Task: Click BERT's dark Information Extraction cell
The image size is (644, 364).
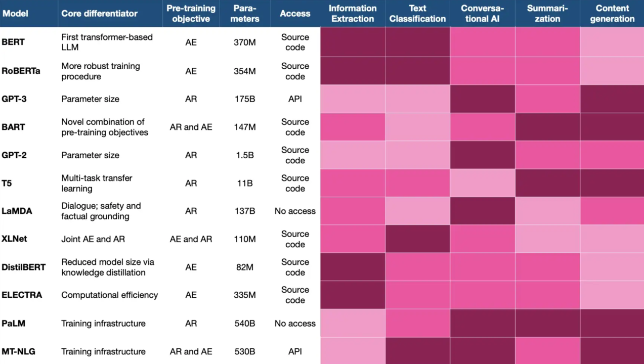Action: 353,42
